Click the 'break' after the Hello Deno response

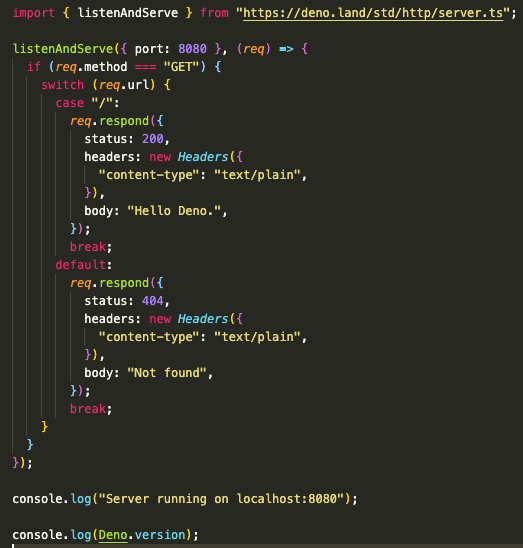(88, 247)
